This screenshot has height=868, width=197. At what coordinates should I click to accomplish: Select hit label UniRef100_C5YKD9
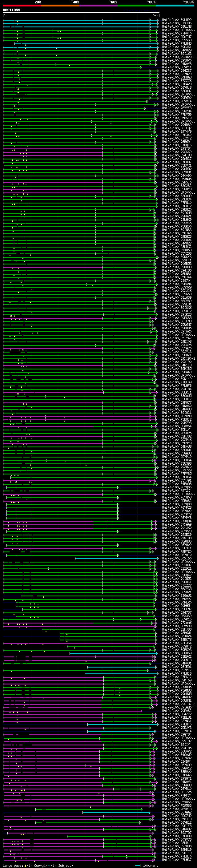click(x=176, y=765)
